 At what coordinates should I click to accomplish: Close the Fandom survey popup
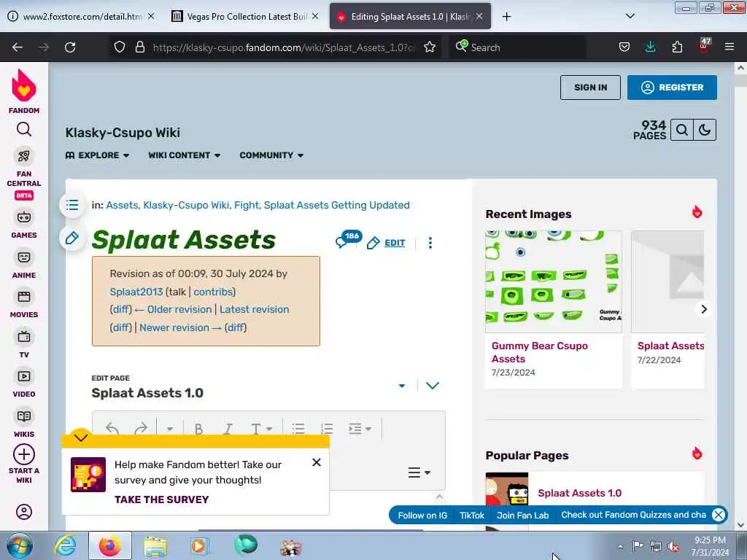pos(317,462)
